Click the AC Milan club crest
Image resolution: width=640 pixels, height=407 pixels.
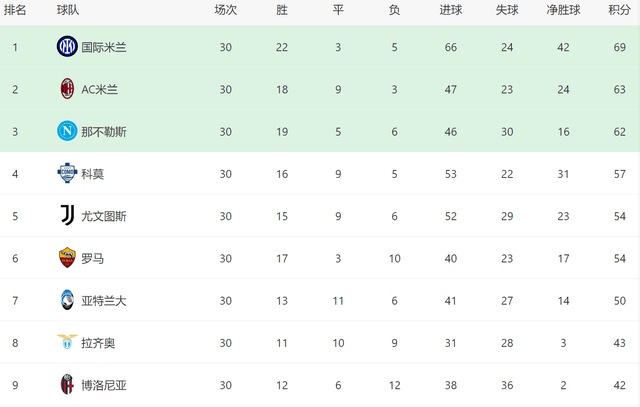tap(67, 89)
